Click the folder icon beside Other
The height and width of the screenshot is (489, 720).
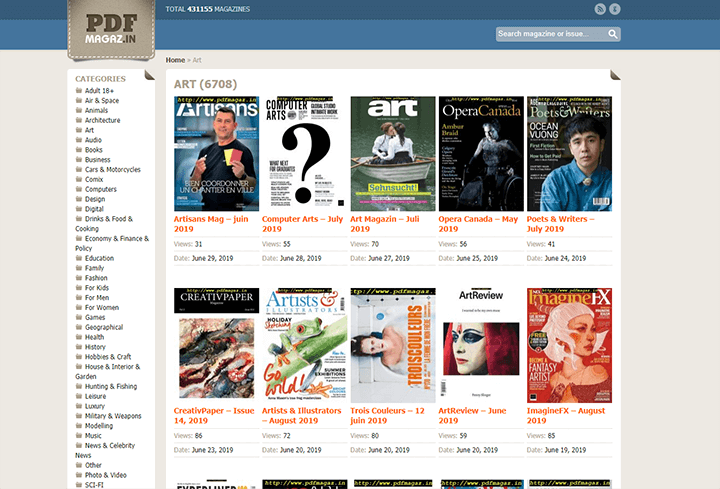click(x=79, y=465)
